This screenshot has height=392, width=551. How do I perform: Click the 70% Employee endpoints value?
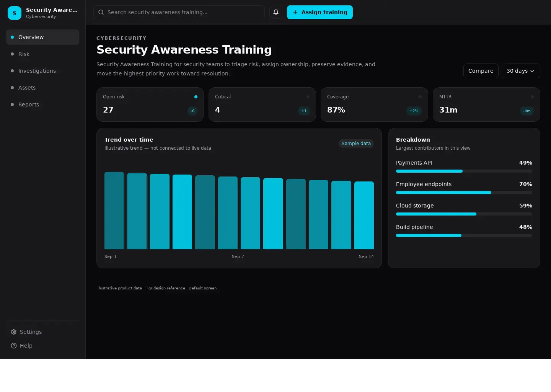click(x=526, y=184)
